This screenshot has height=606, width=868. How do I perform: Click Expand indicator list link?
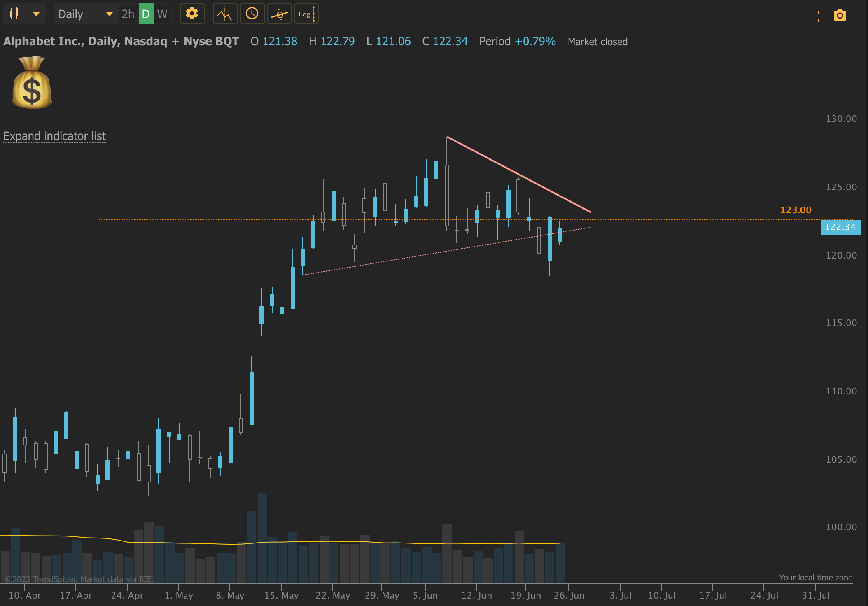tap(54, 136)
